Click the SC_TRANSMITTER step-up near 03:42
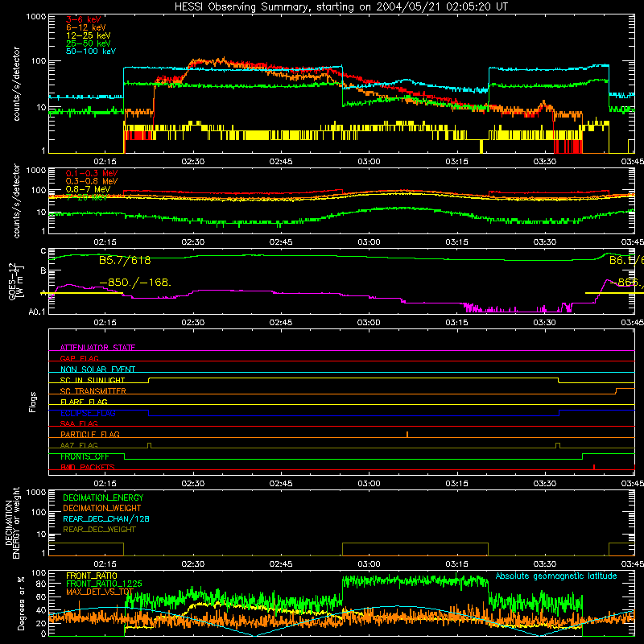Image resolution: width=644 pixels, height=644 pixels. [x=616, y=391]
